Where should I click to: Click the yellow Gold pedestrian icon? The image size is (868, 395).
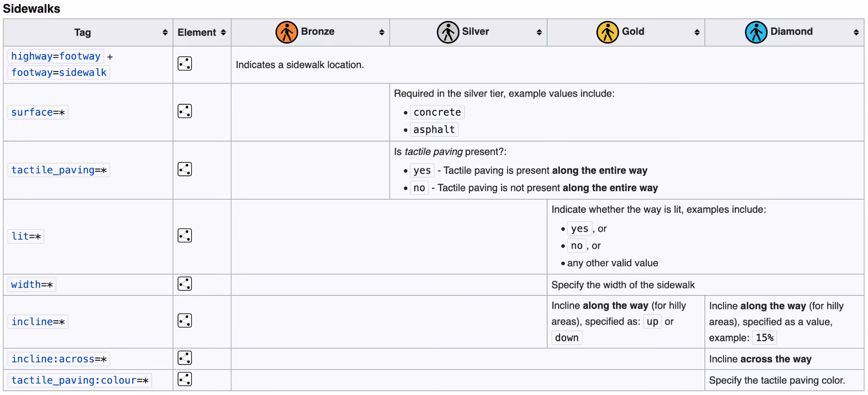click(x=607, y=32)
